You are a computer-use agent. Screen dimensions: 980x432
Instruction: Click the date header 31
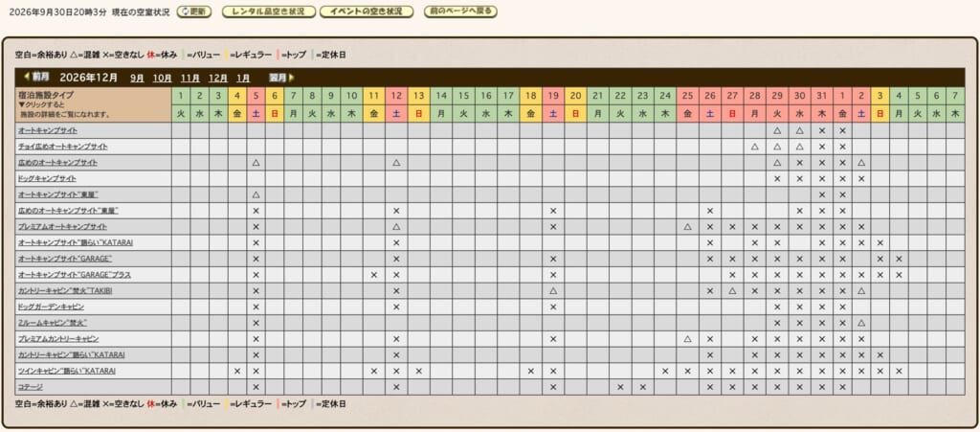pyautogui.click(x=822, y=96)
